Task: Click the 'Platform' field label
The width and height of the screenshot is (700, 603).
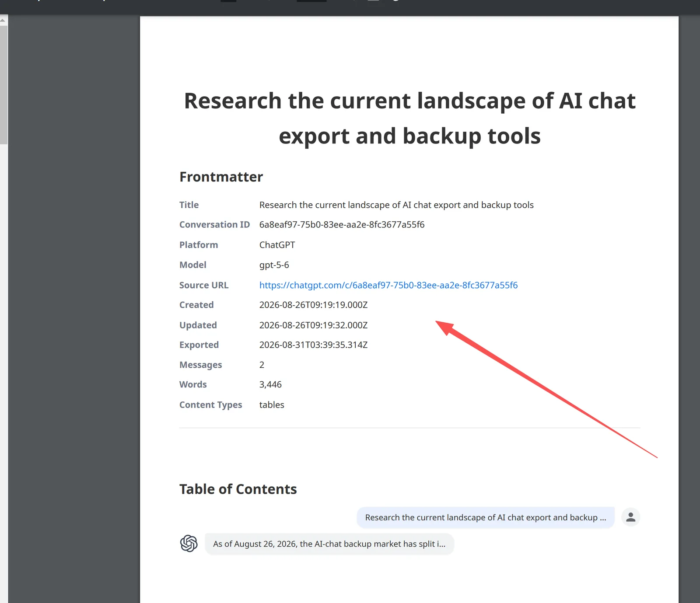Action: click(199, 245)
